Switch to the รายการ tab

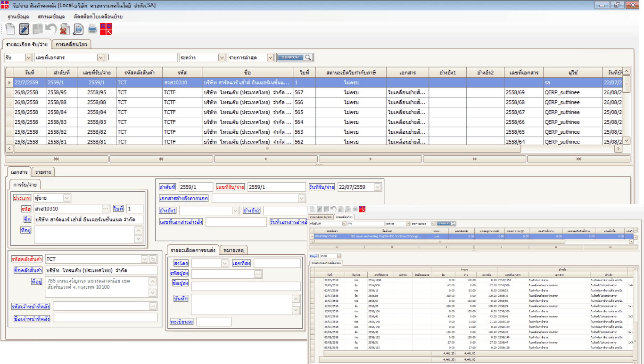pyautogui.click(x=43, y=171)
